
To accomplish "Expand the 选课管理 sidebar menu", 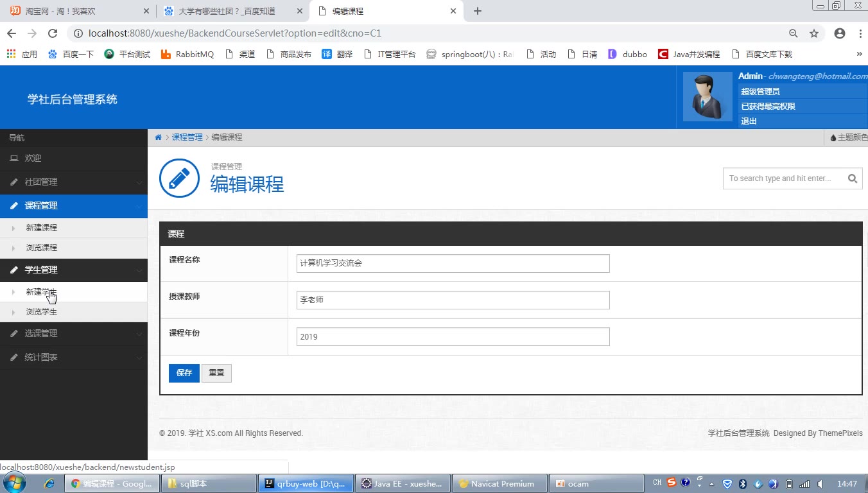I will 74,333.
